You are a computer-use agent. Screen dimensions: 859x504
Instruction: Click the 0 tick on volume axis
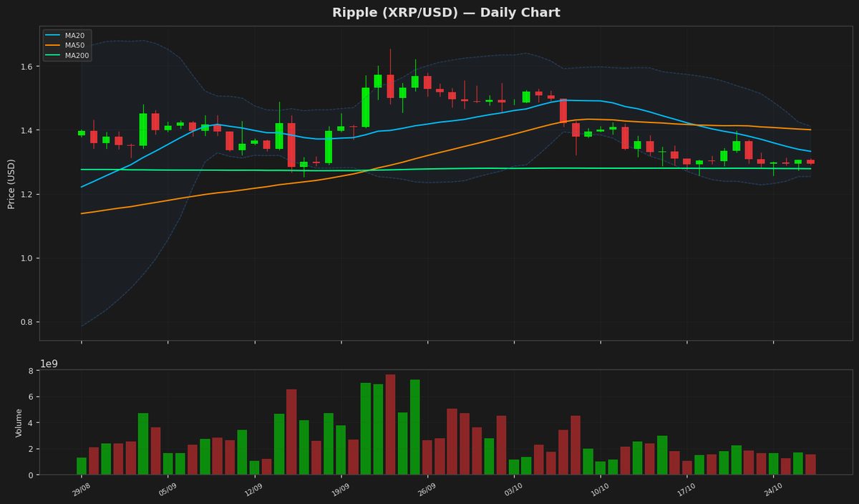(x=31, y=475)
